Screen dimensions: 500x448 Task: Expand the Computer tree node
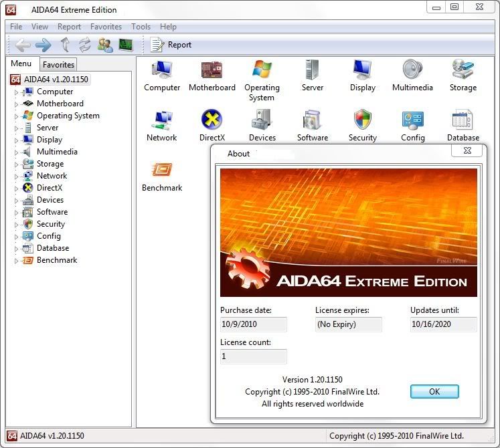17,92
